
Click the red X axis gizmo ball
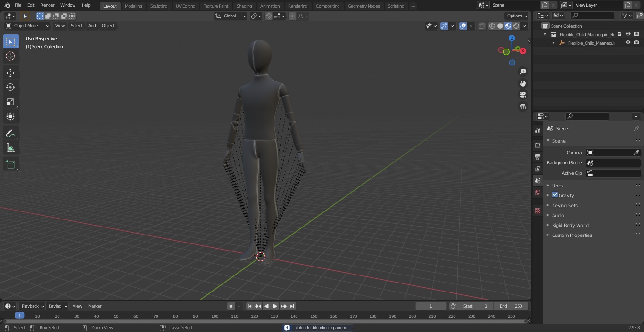[x=523, y=51]
